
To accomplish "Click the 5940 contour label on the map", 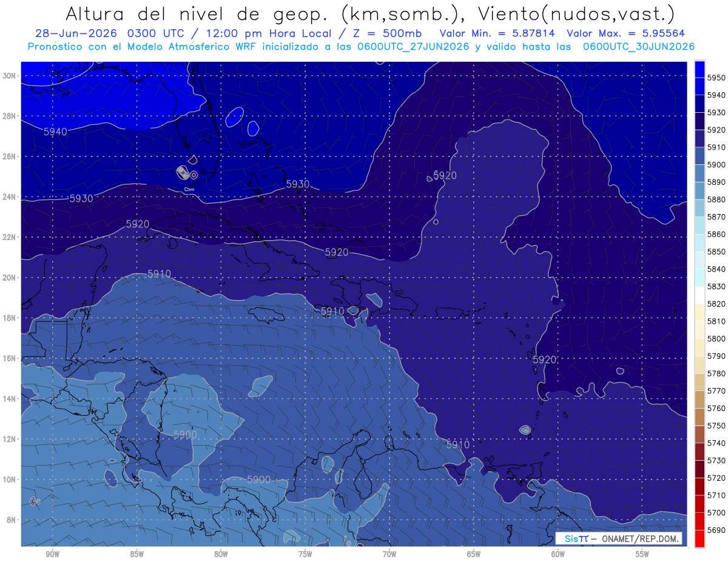I will tap(55, 131).
